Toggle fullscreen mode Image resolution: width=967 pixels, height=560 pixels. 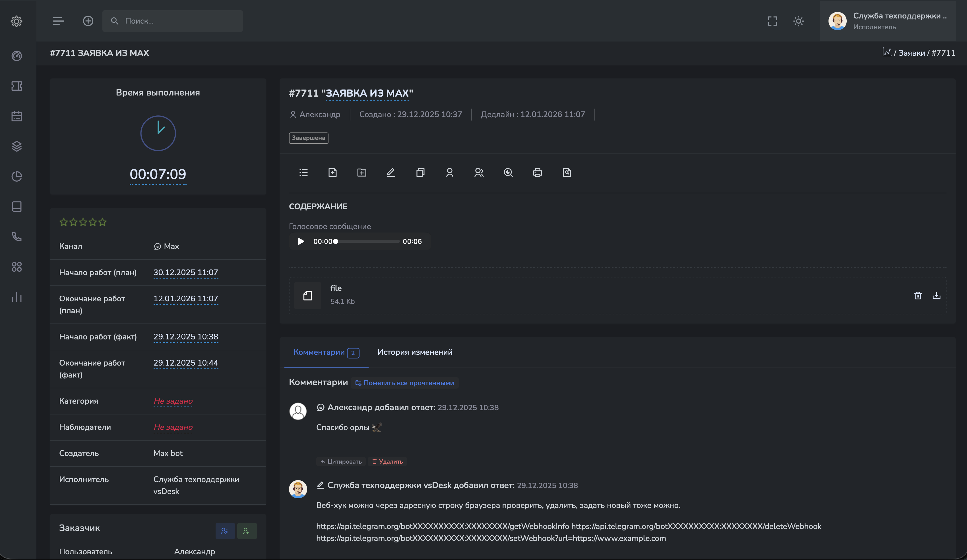coord(772,21)
